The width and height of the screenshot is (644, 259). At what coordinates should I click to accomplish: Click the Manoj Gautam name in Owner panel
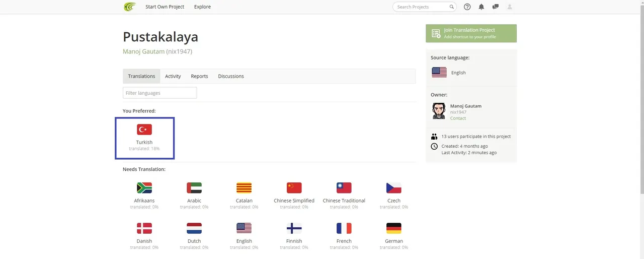tap(466, 106)
